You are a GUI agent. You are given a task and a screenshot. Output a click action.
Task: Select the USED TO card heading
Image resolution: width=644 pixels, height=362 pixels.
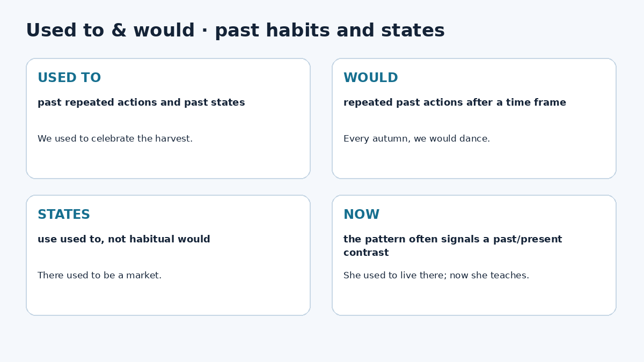coord(69,78)
